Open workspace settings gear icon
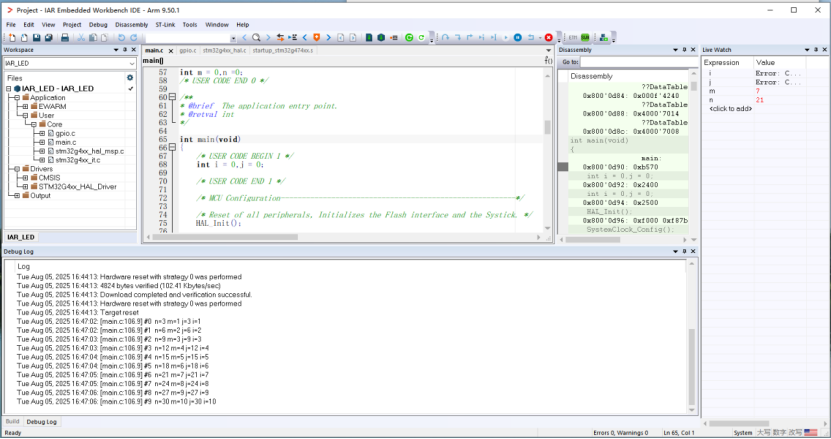This screenshot has height=439, width=831. 130,77
